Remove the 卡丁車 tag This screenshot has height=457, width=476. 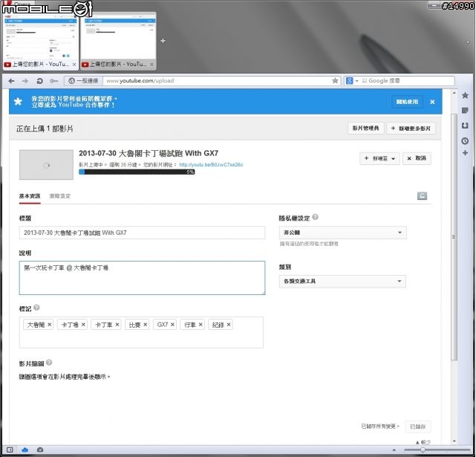117,325
